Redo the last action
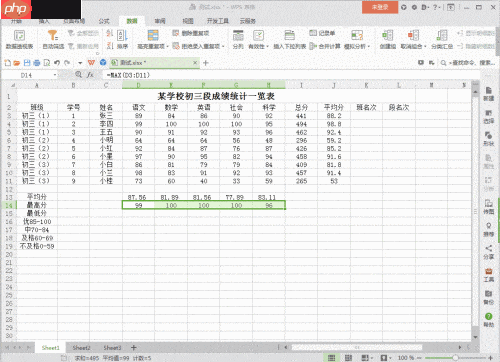 (x=67, y=63)
